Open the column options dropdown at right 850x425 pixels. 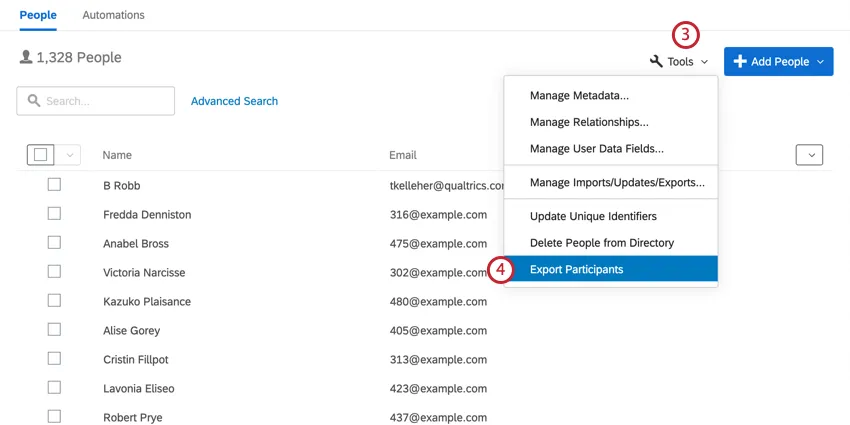(809, 155)
